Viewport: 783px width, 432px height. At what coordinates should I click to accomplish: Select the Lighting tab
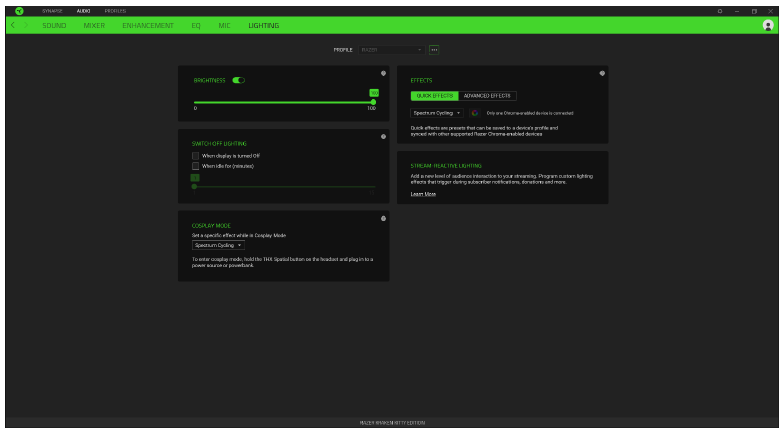pos(264,25)
